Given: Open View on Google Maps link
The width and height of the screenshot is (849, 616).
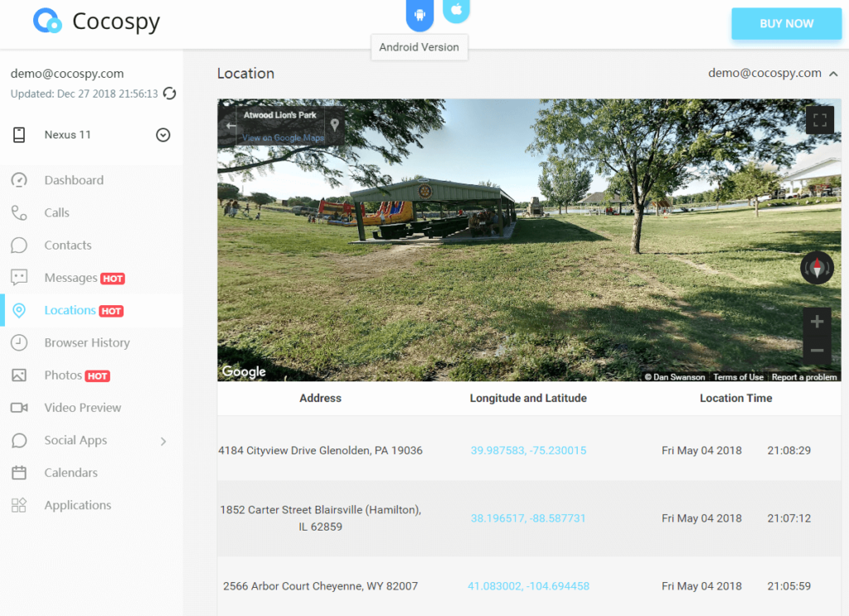Looking at the screenshot, I should click(283, 138).
